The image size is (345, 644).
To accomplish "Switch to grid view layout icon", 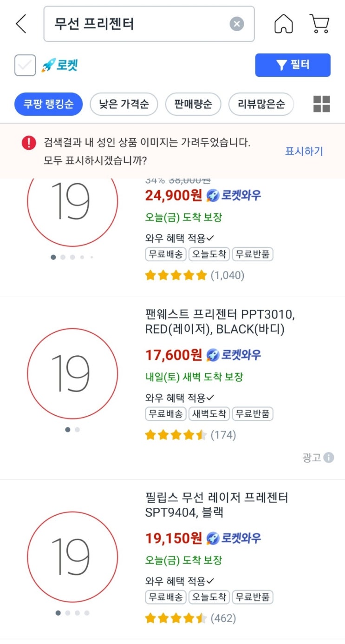I will pyautogui.click(x=321, y=104).
